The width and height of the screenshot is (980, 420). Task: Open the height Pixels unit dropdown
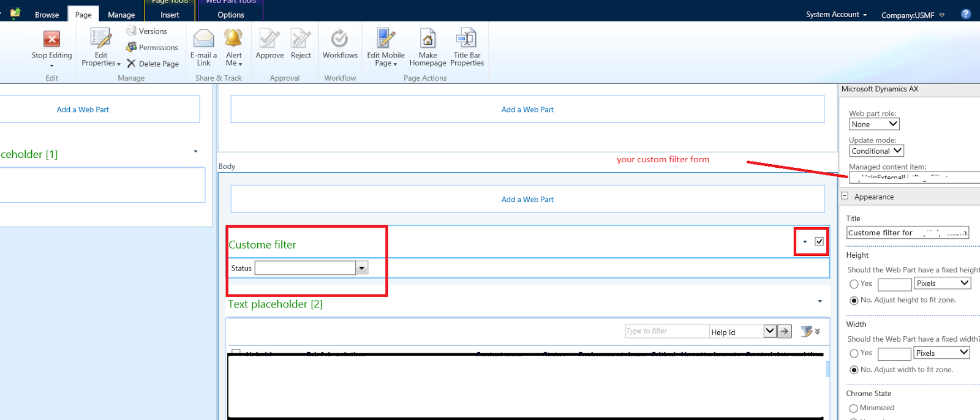click(x=943, y=283)
